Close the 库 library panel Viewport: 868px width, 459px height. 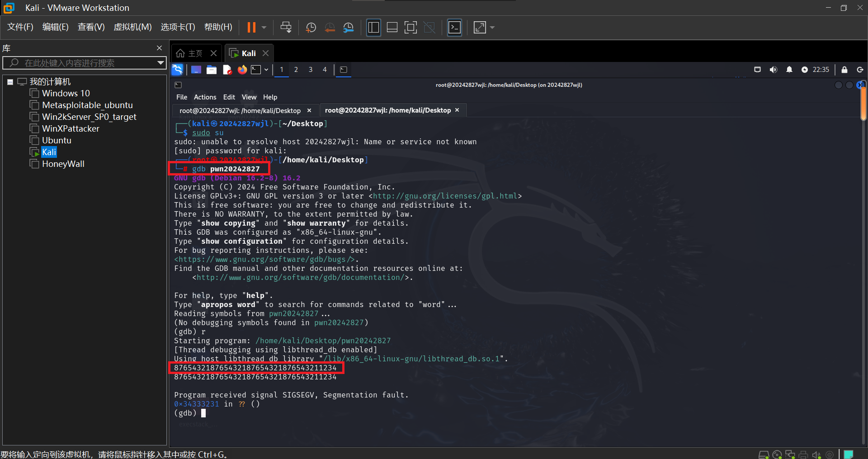click(x=159, y=48)
